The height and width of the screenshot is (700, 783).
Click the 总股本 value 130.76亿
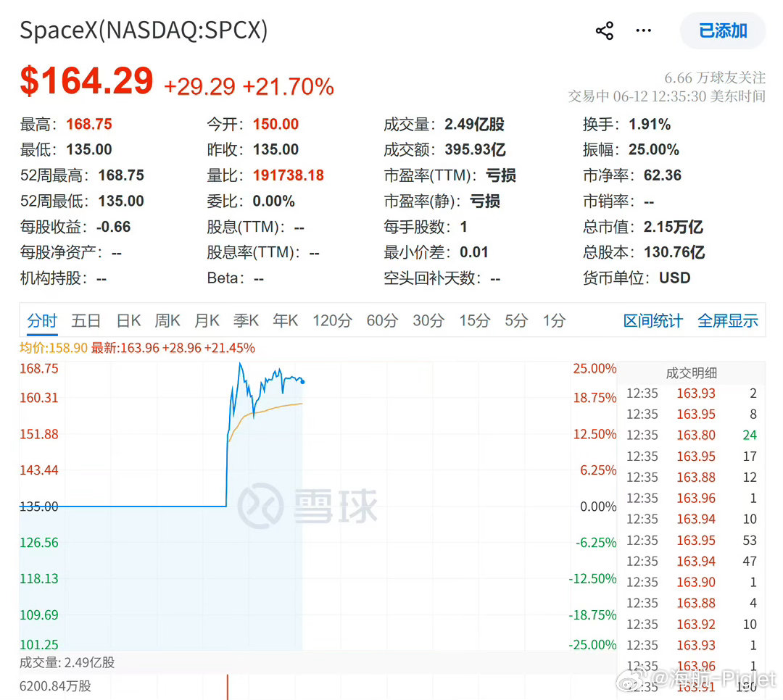pyautogui.click(x=674, y=252)
